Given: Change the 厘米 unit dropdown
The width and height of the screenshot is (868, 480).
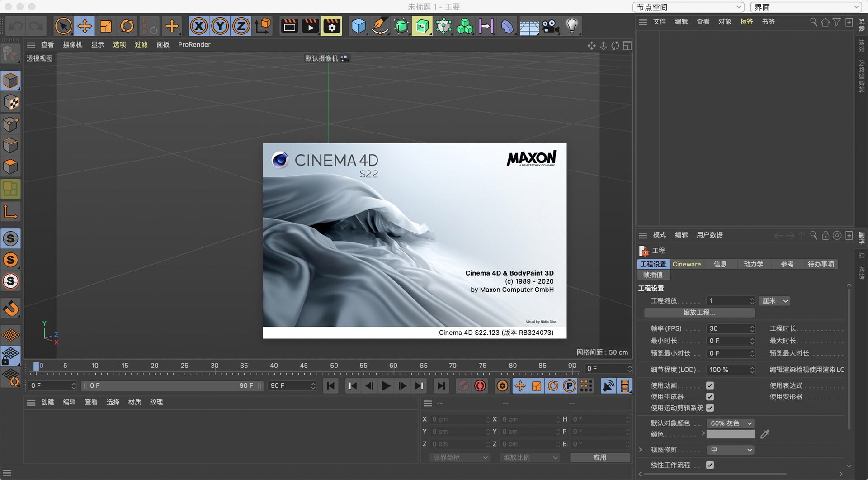Looking at the screenshot, I should pos(774,301).
